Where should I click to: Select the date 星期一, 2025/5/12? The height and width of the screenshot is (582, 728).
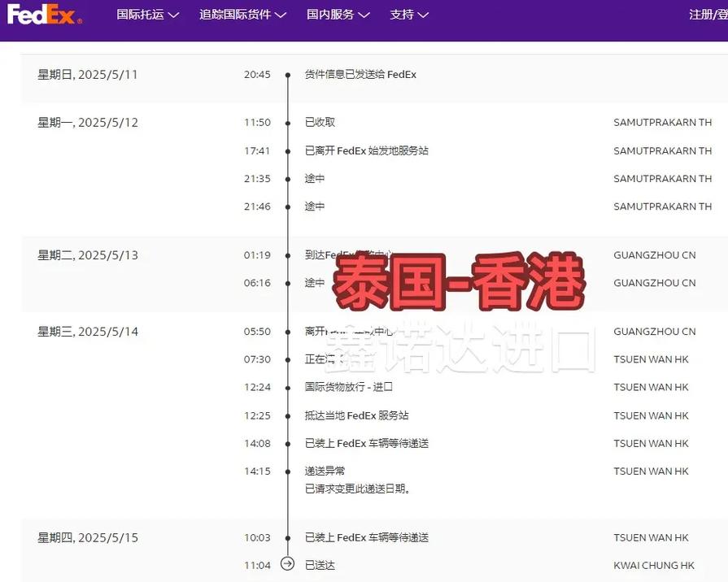88,123
